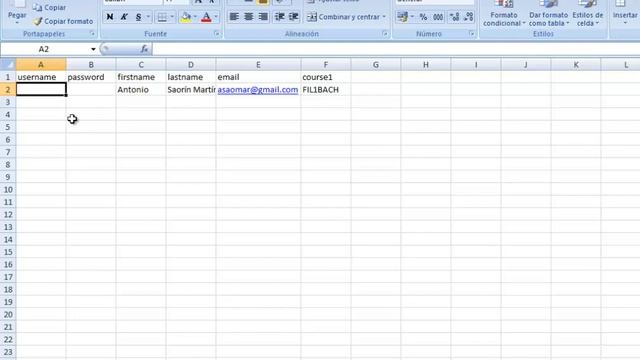Select row 10 header

[x=8, y=189]
